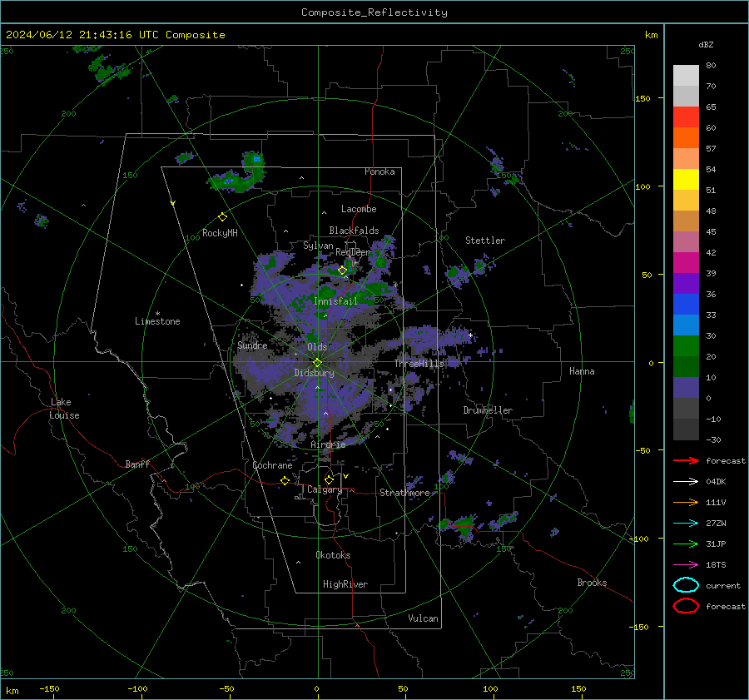
Task: Click the Composite_Reflectivity title
Action: pyautogui.click(x=374, y=12)
